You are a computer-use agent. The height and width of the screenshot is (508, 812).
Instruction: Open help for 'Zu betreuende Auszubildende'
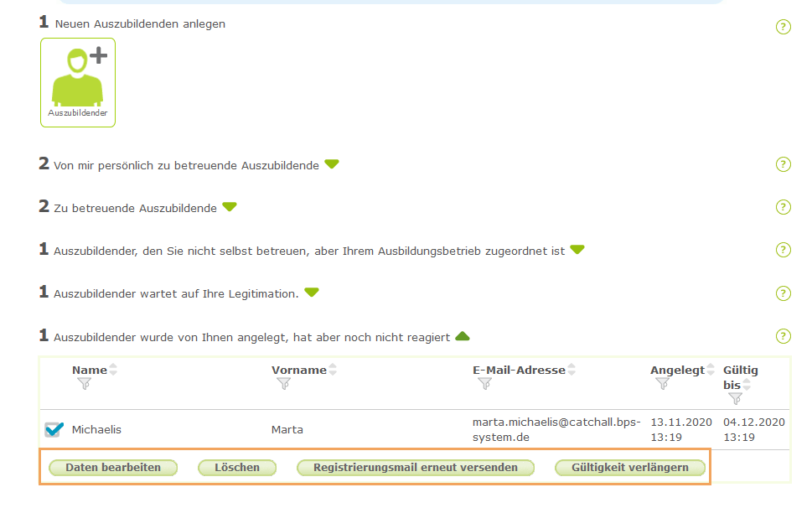(783, 207)
